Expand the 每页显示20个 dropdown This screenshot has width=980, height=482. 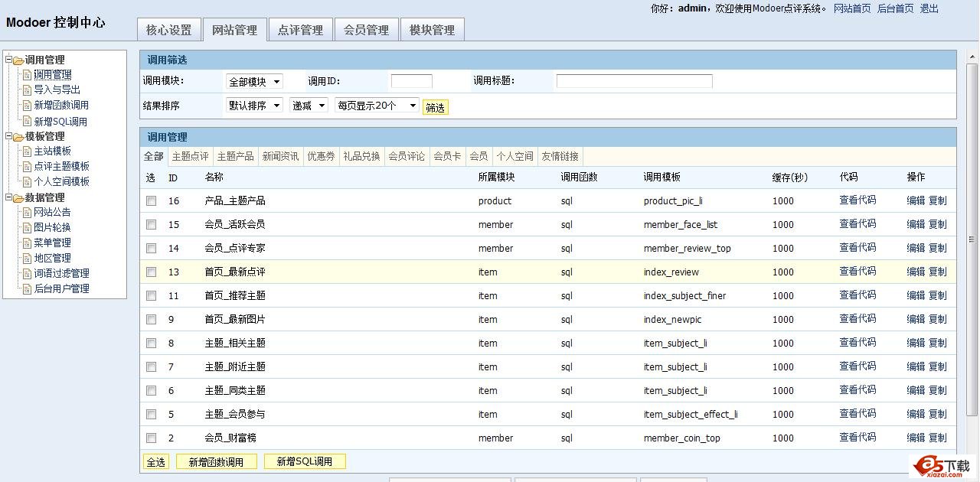(x=377, y=106)
